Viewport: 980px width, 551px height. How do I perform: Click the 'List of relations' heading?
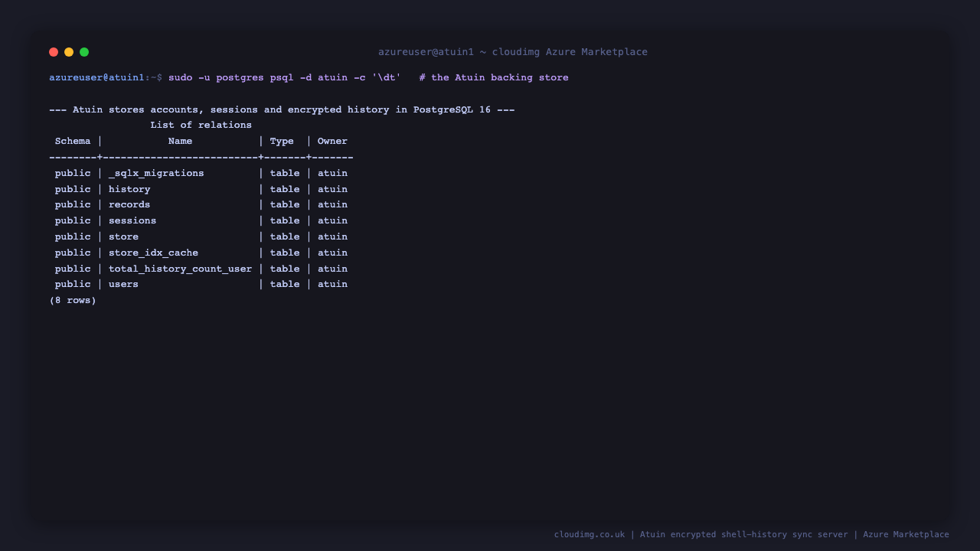pos(201,125)
